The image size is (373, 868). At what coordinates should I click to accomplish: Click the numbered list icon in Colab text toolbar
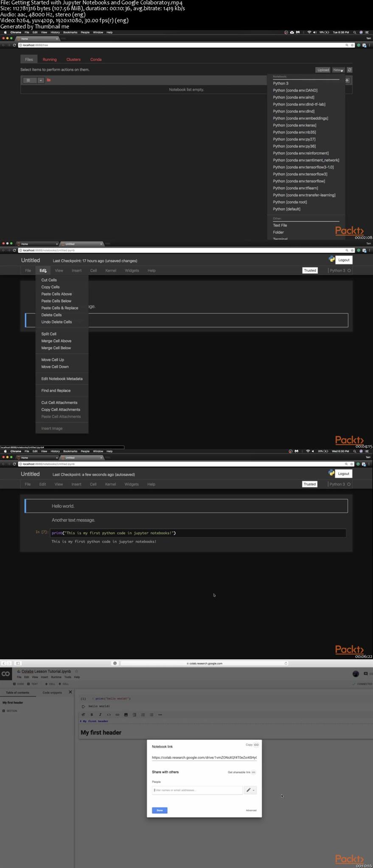tap(143, 715)
